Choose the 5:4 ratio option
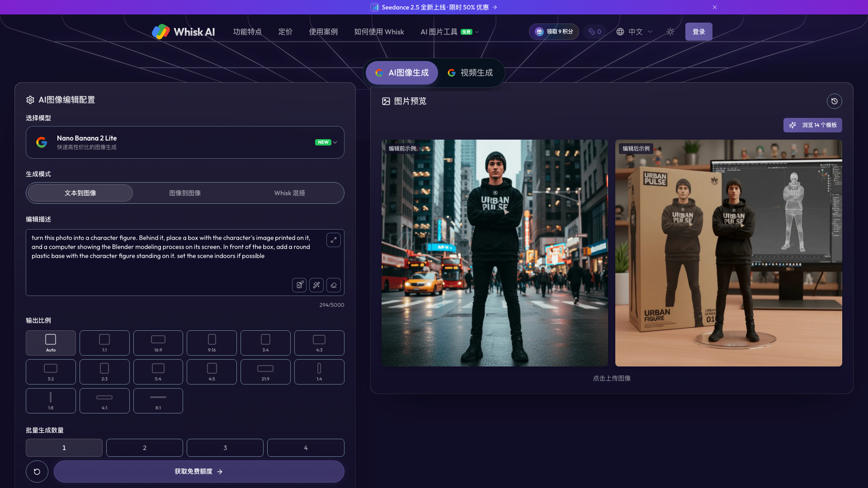The height and width of the screenshot is (488, 868). point(158,372)
